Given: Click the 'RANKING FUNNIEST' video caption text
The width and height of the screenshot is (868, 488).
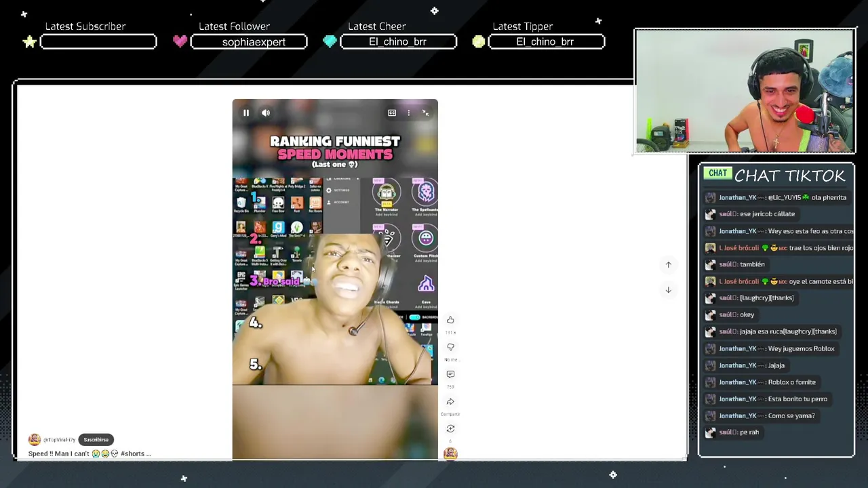Looking at the screenshot, I should [x=335, y=141].
